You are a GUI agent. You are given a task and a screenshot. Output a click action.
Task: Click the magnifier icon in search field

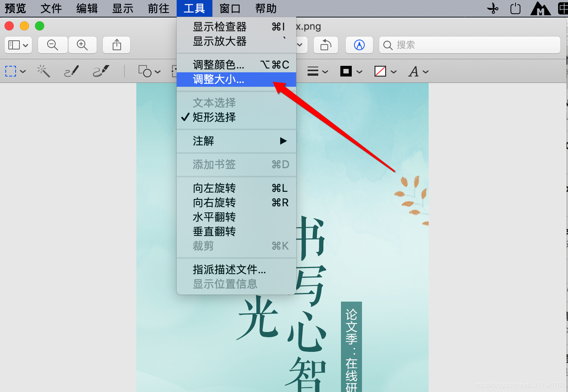point(388,45)
